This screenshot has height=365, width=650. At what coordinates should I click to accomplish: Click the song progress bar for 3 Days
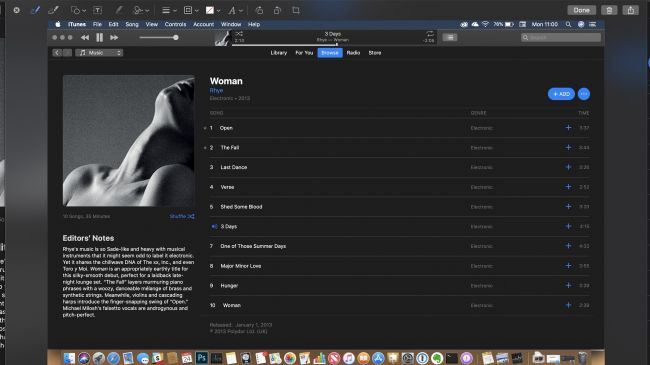click(333, 44)
